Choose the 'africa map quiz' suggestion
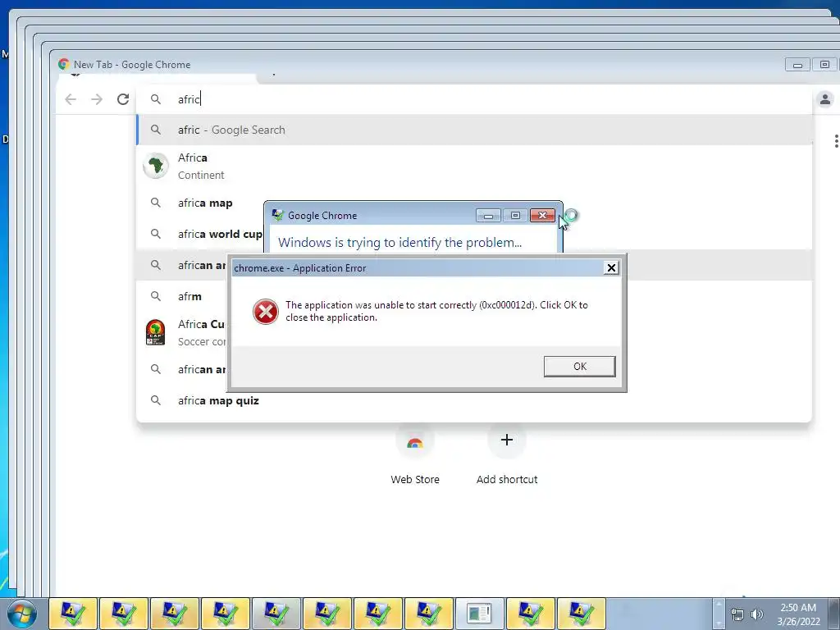 click(474, 400)
